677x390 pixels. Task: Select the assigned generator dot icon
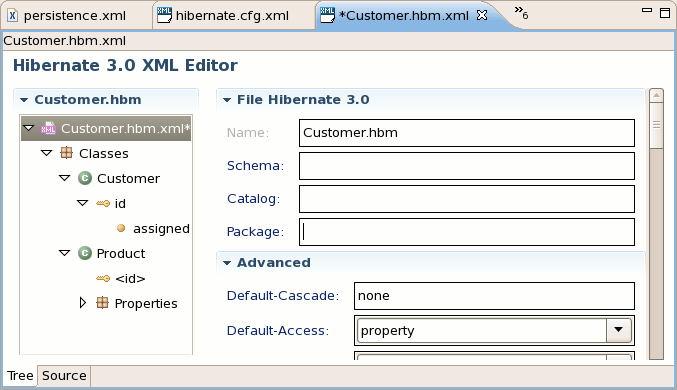point(121,228)
